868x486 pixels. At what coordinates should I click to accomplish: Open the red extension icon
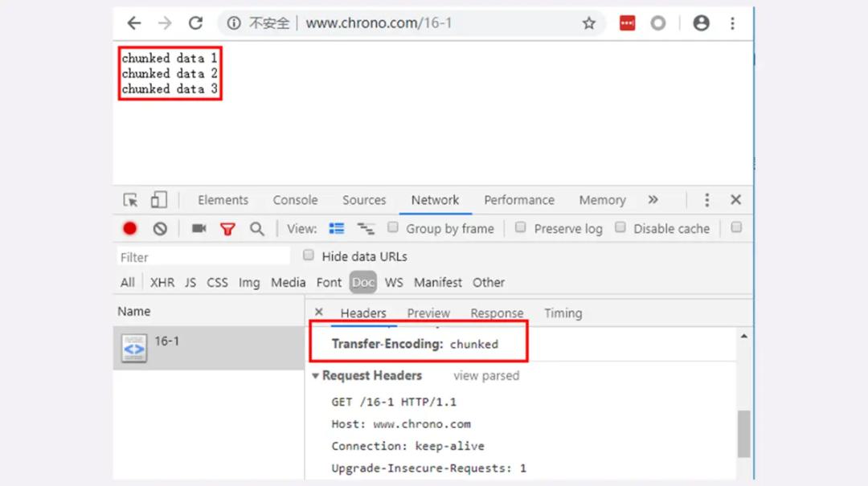[627, 23]
